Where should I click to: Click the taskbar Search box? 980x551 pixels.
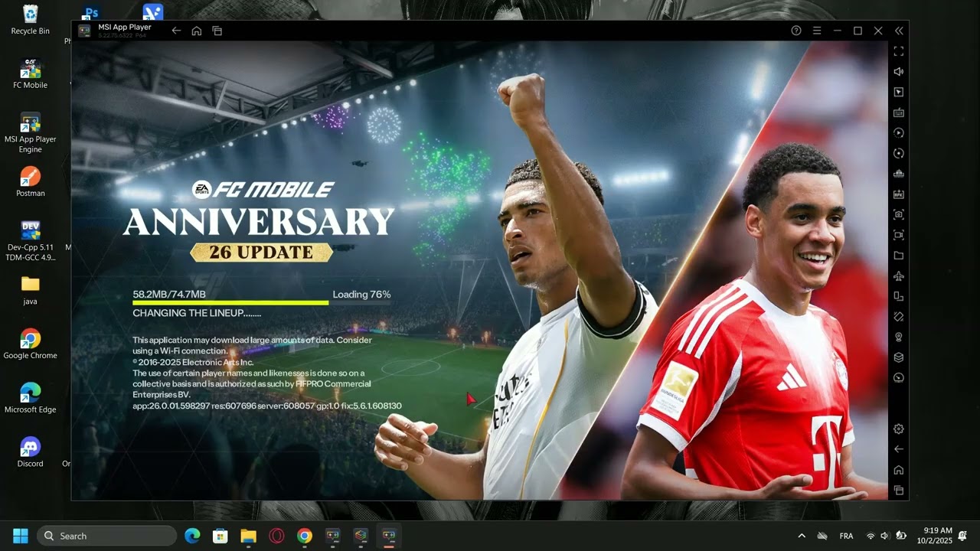[106, 536]
